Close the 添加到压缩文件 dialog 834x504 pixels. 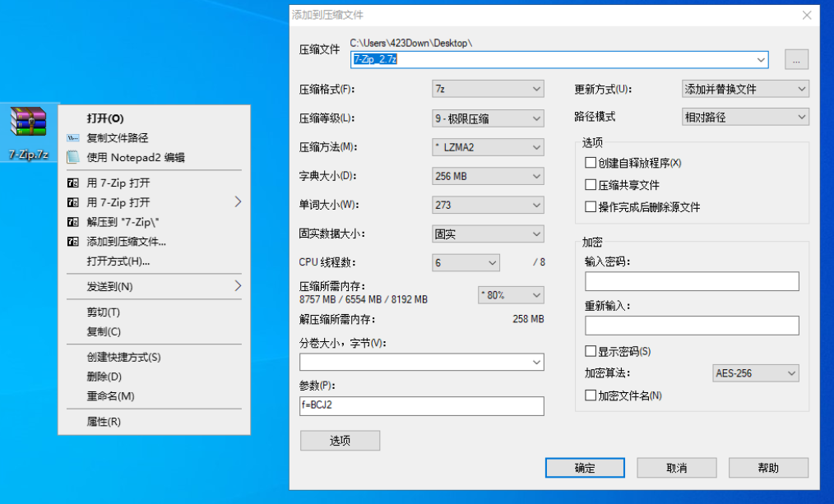pyautogui.click(x=807, y=15)
